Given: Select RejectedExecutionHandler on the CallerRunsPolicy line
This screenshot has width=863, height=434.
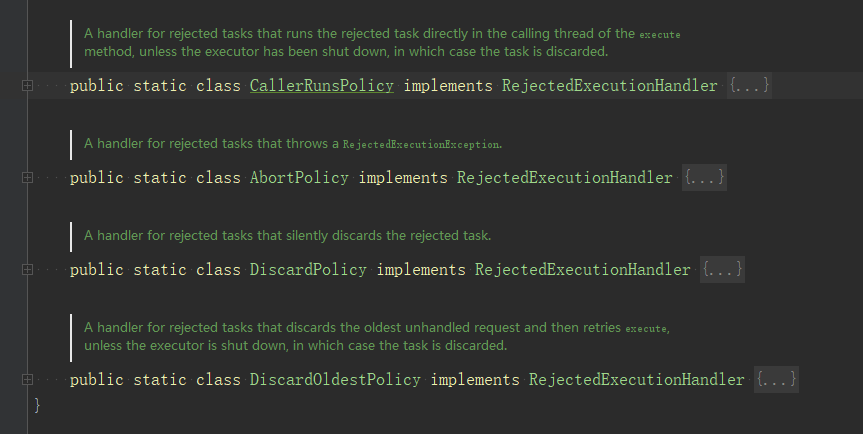Looking at the screenshot, I should [x=610, y=86].
